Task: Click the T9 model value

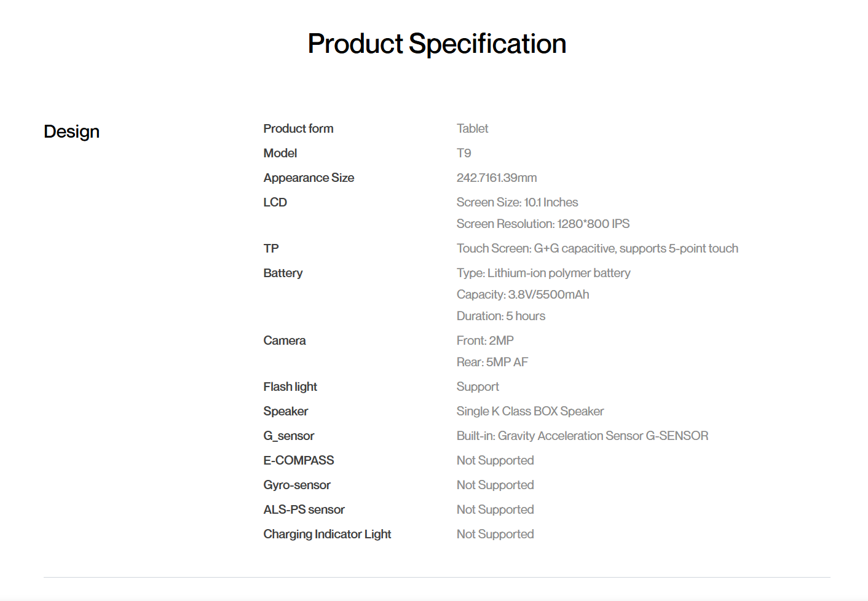Action: (x=464, y=153)
